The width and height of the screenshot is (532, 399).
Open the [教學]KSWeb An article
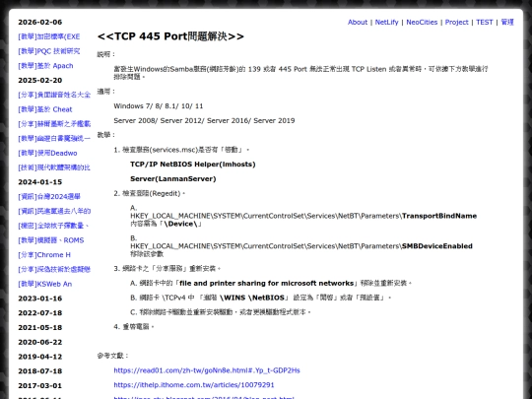(45, 285)
